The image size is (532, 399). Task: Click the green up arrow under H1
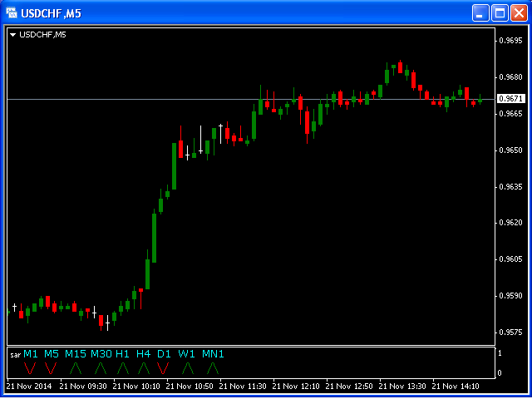123,367
